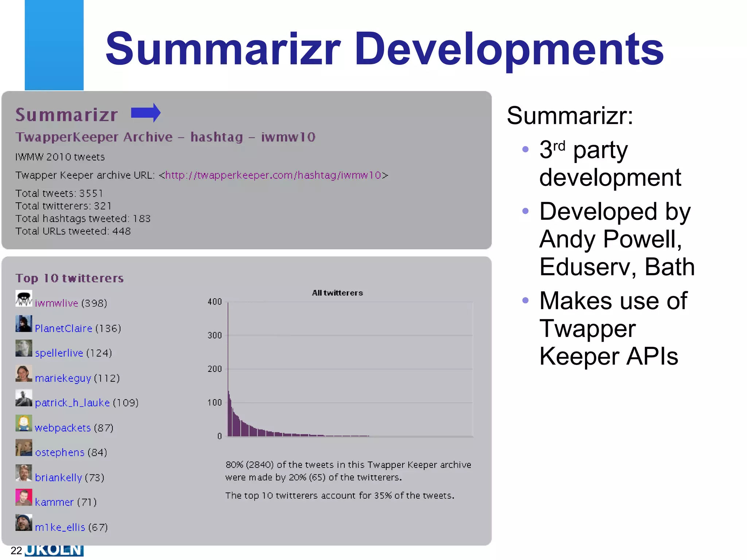Screen dimensions: 747x560
Task: Click spellerlive's avatar thumbnail
Action: coord(24,348)
